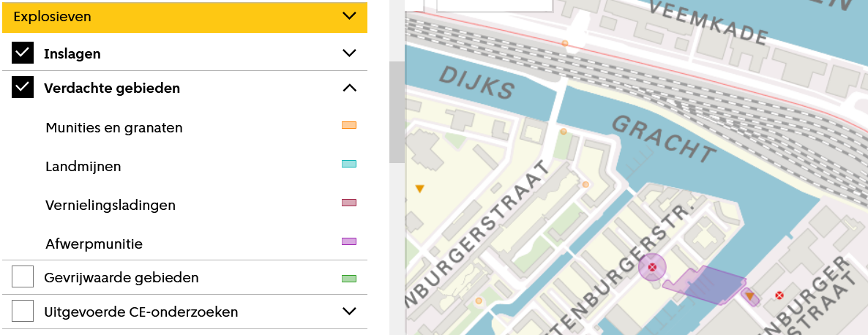
Task: Uncheck the Verdachte gebieden checkbox
Action: (23, 87)
